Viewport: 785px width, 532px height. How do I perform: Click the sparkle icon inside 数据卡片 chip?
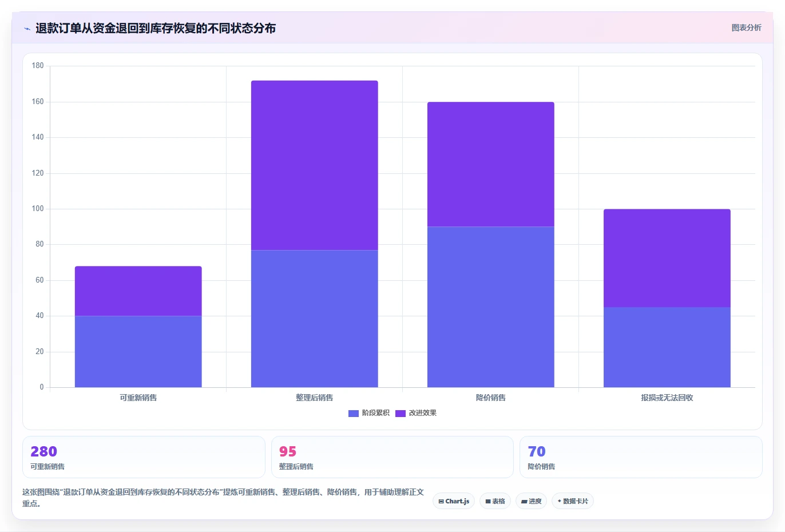click(560, 501)
